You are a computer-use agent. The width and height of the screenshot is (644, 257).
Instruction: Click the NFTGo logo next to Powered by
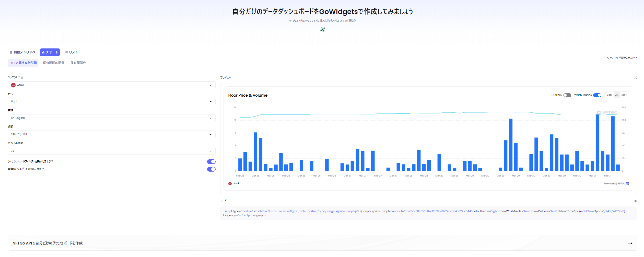[x=627, y=184]
